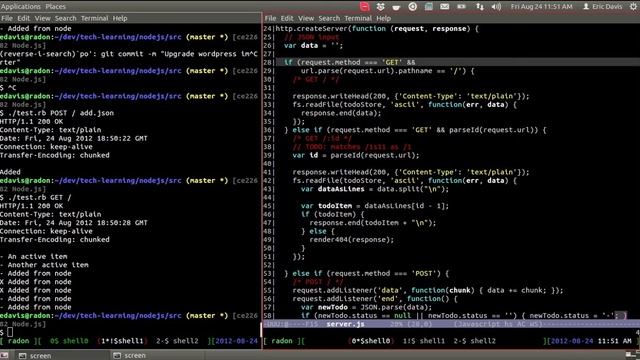This screenshot has width=640, height=360.
Task: Click 'radon' hostname in right screen status bar
Action: tap(282, 341)
